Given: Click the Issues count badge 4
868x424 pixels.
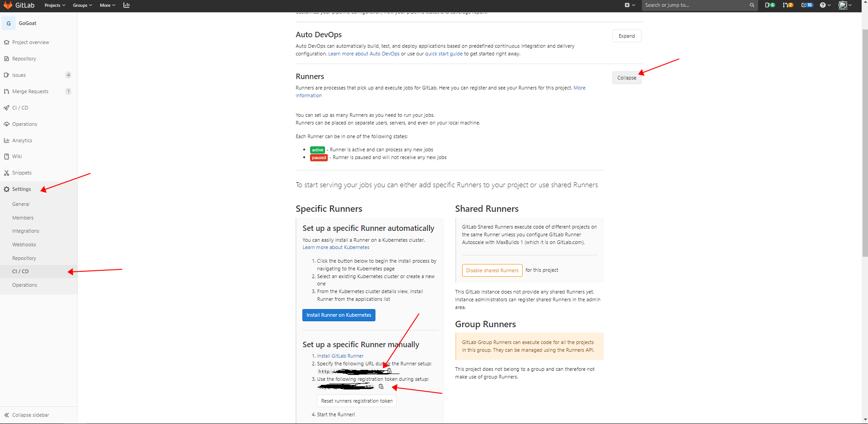Looking at the screenshot, I should (x=69, y=75).
